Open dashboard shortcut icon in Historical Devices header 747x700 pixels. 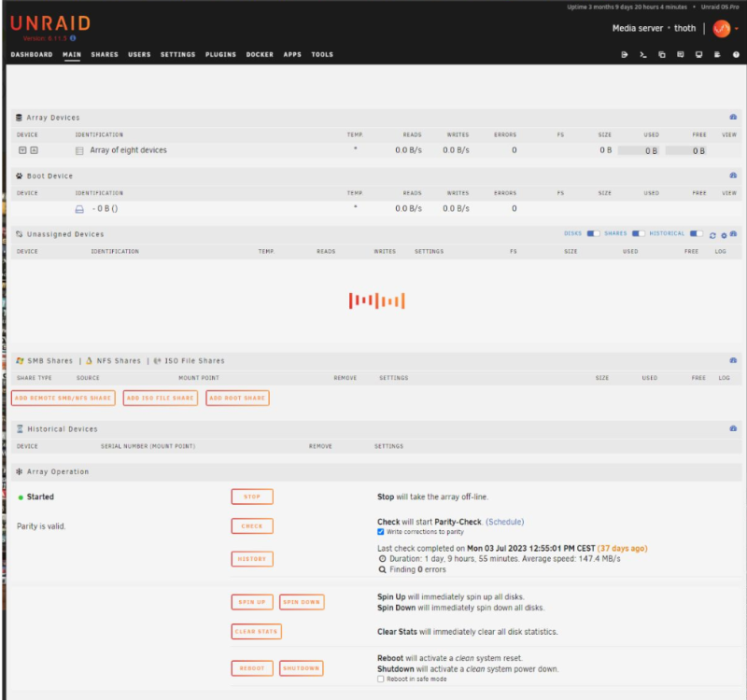click(x=733, y=428)
